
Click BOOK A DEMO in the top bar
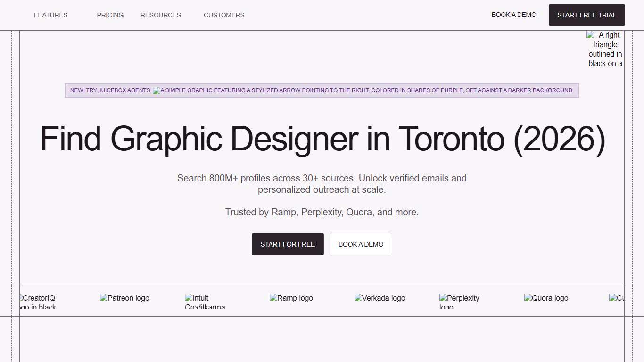(513, 15)
